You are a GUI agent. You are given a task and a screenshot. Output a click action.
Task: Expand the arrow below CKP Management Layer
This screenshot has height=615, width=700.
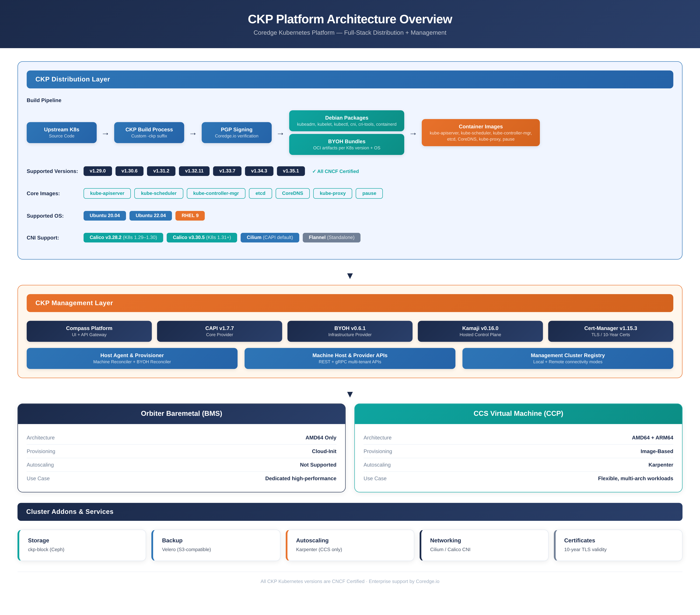(350, 394)
